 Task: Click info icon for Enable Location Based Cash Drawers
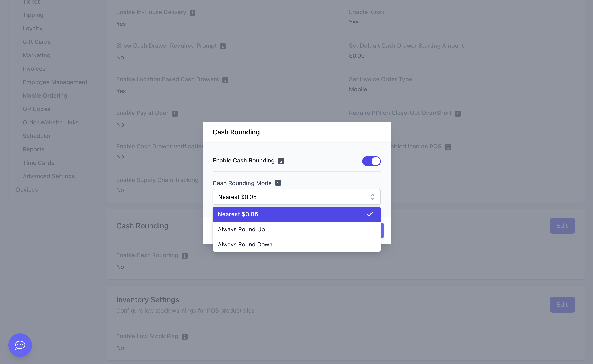click(x=225, y=80)
